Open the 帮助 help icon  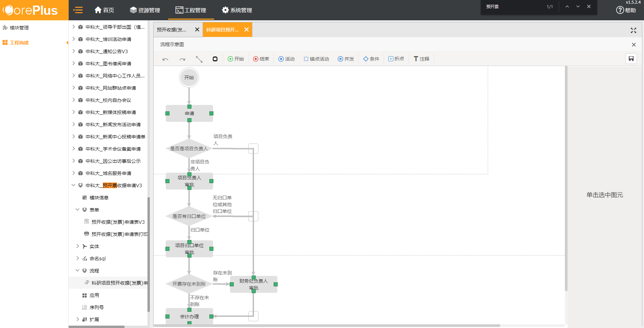tap(626, 10)
